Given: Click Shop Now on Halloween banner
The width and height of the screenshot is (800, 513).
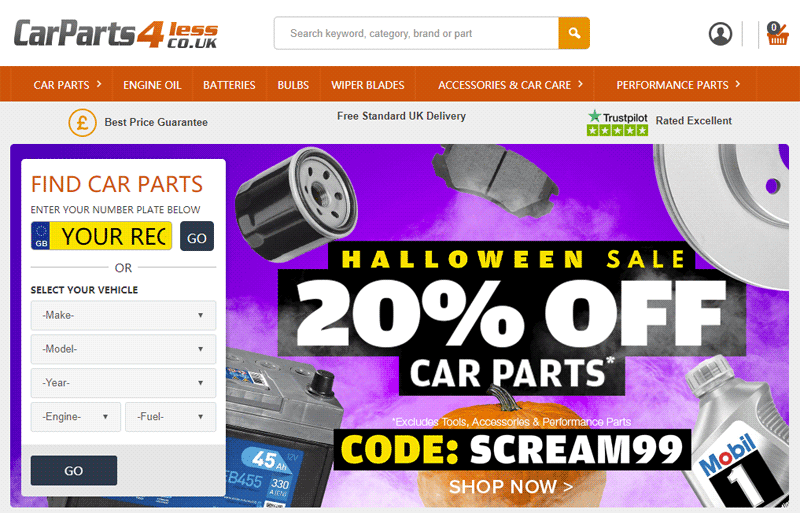Looking at the screenshot, I should point(511,487).
